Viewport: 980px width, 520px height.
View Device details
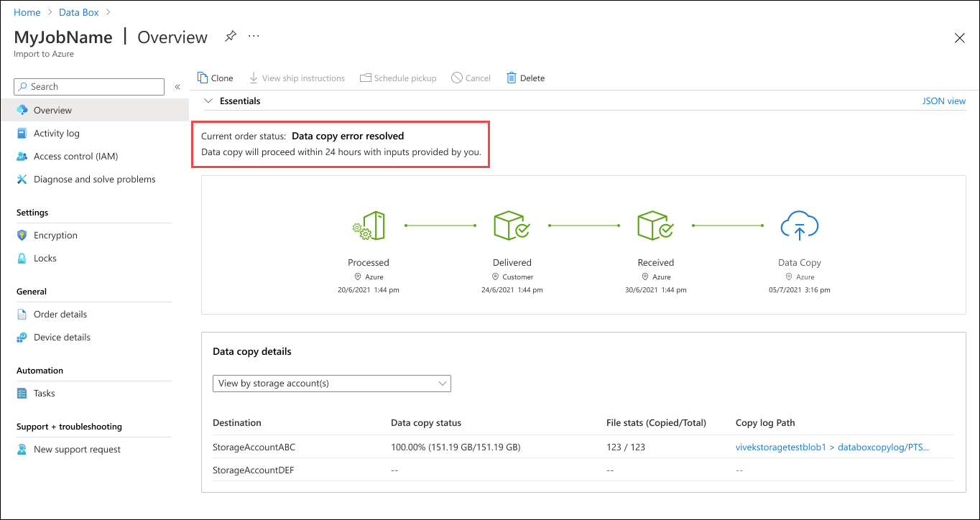[x=62, y=337]
